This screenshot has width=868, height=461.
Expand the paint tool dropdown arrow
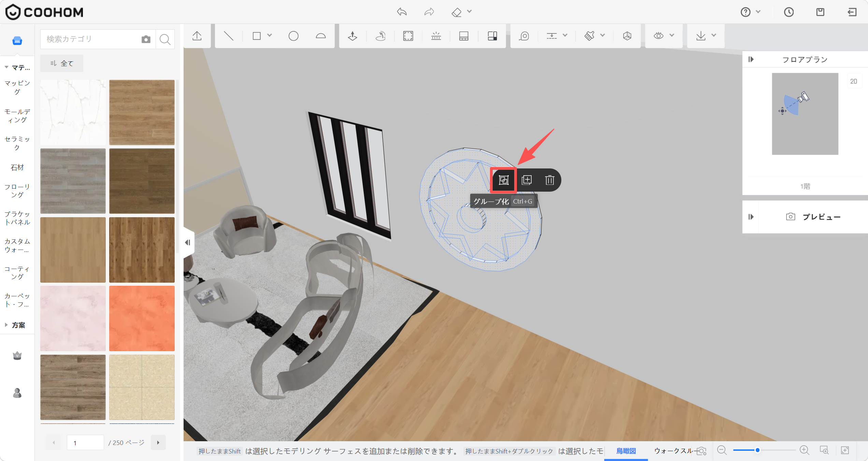point(603,35)
